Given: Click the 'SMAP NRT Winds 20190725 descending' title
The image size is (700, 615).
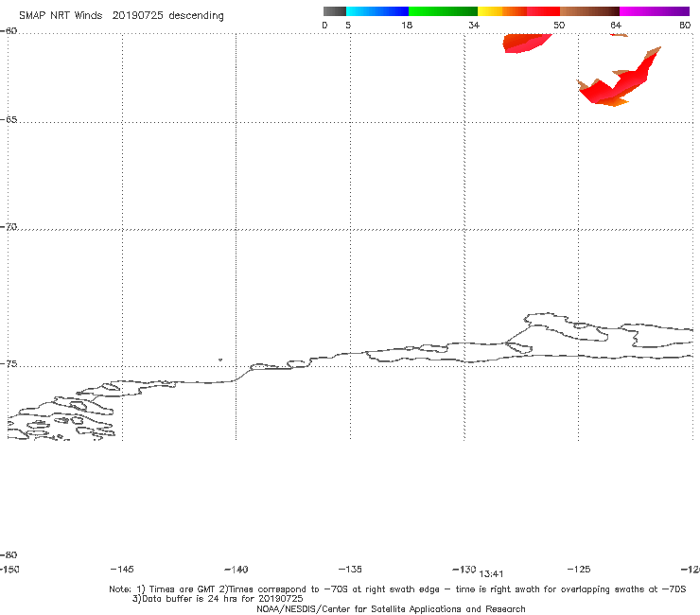Looking at the screenshot, I should (x=121, y=15).
